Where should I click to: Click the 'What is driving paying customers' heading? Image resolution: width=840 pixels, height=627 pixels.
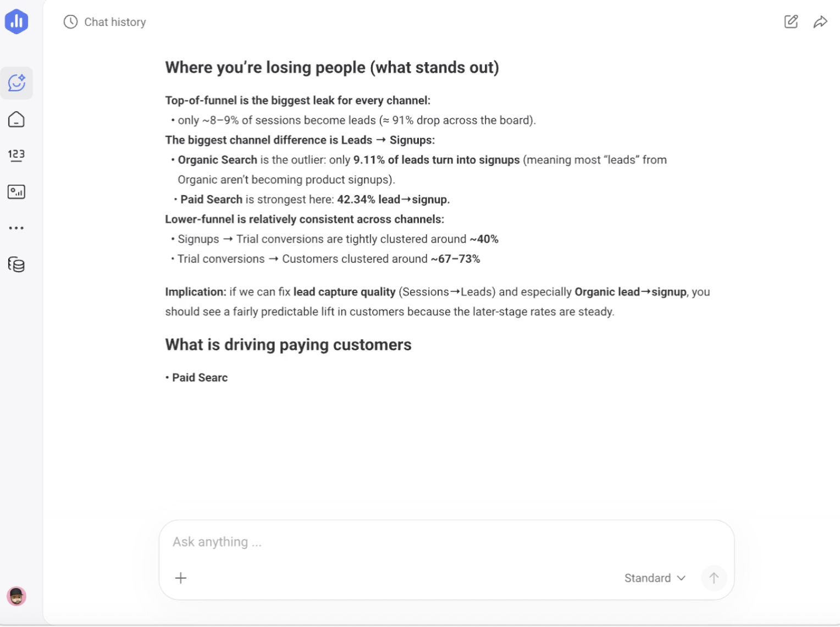[288, 345]
